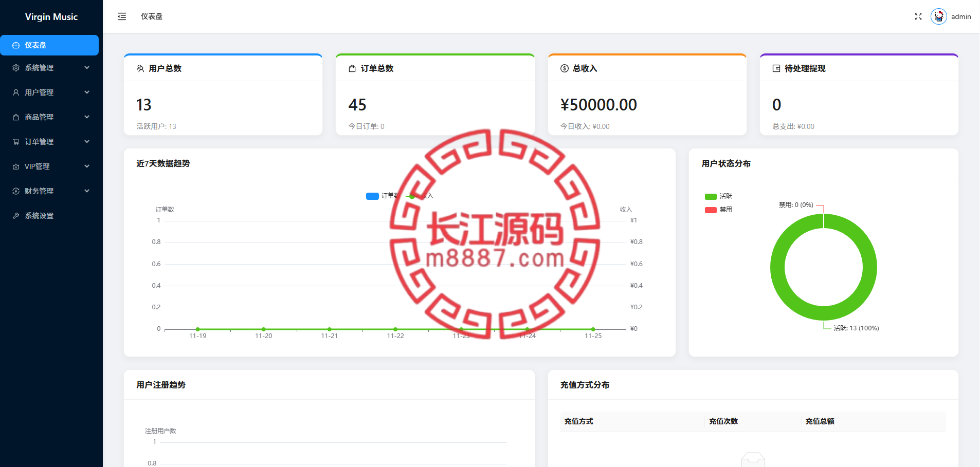Click the 禁用: 0 (0%) donut label
This screenshot has width=980, height=467.
click(x=796, y=205)
